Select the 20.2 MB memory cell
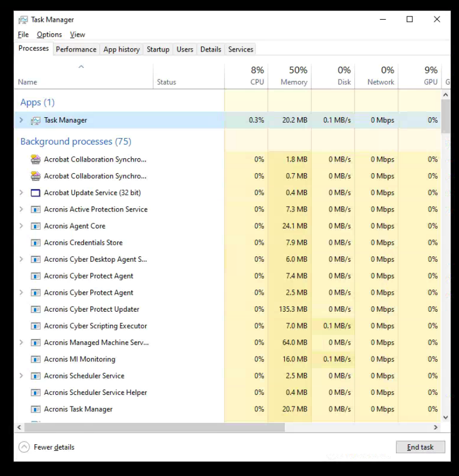 coord(290,120)
